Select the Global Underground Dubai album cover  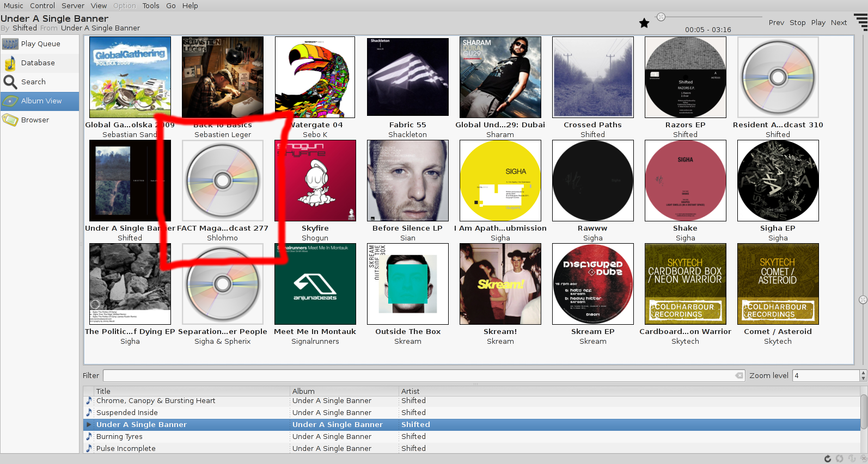point(500,77)
